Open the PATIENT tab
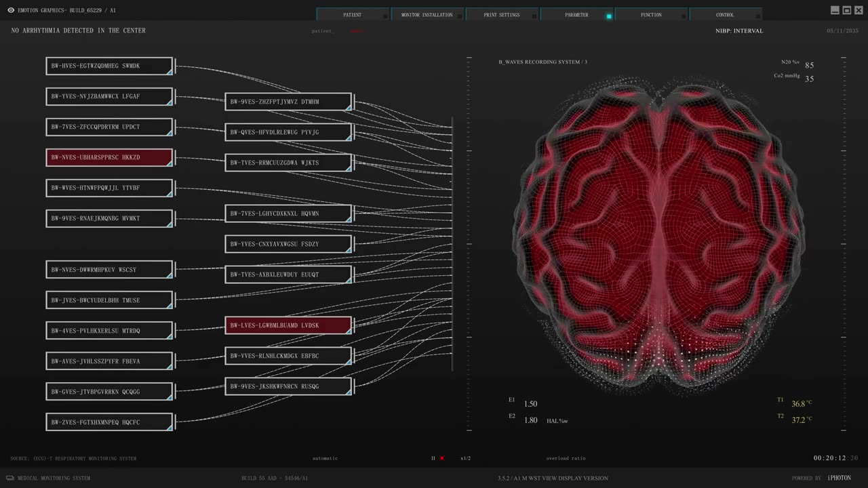Viewport: 868px width, 488px height. 353,14
